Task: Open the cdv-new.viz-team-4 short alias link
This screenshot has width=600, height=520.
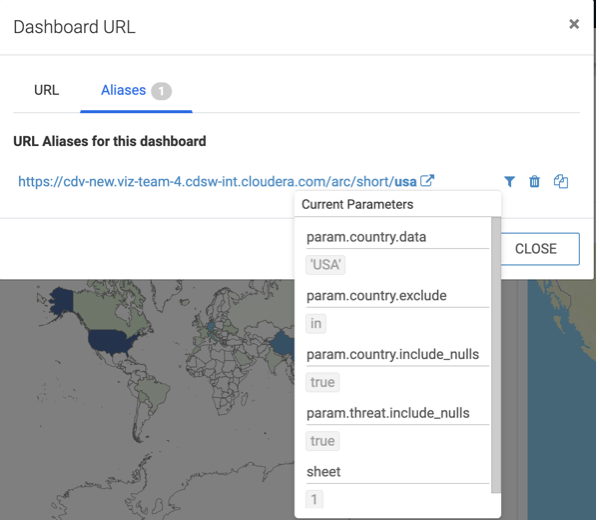Action: pyautogui.click(x=217, y=182)
